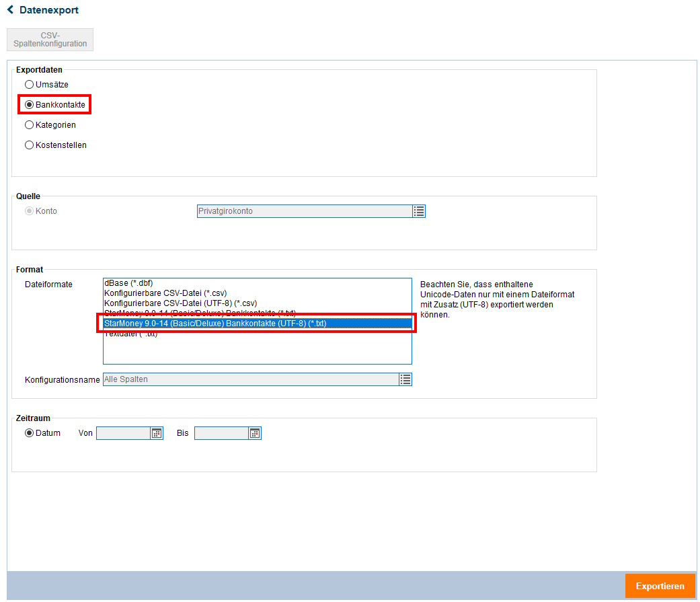Click the back arrow beside Datenexport
The width and height of the screenshot is (700, 602).
point(10,10)
